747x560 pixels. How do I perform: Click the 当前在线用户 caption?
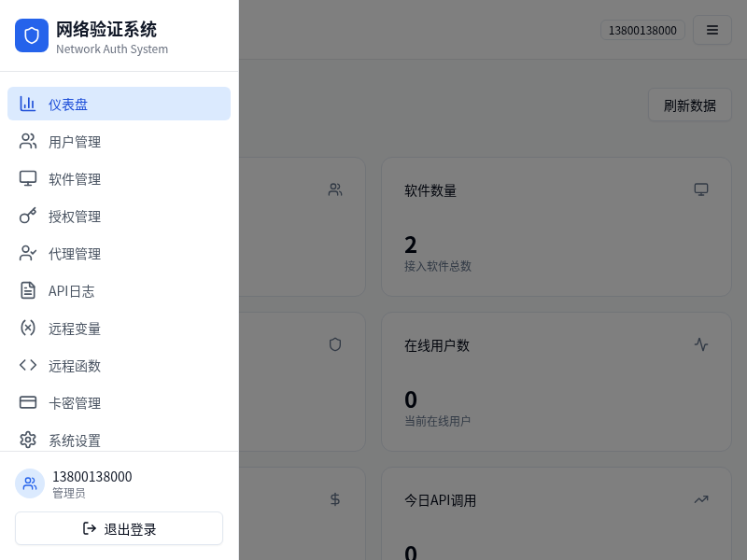click(437, 421)
